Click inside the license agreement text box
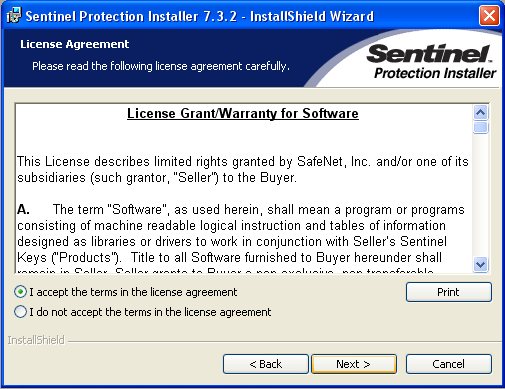 [x=244, y=189]
